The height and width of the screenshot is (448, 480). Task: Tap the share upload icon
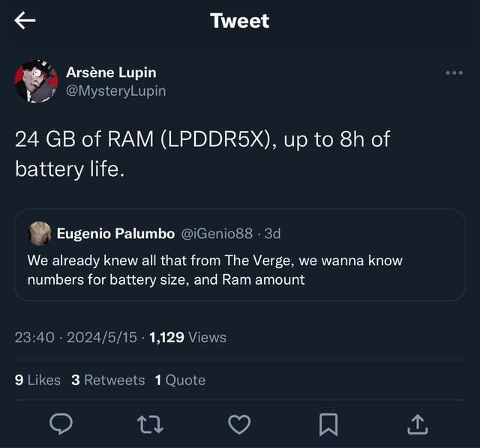pyautogui.click(x=417, y=425)
